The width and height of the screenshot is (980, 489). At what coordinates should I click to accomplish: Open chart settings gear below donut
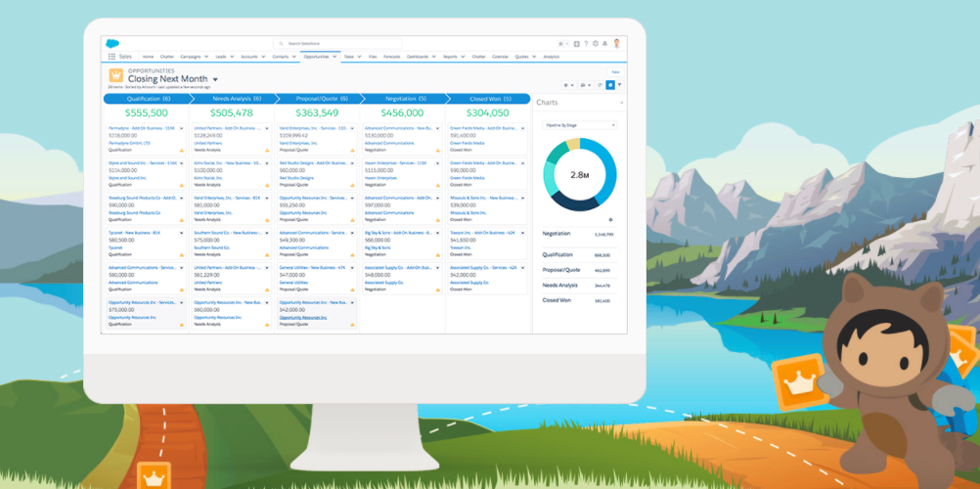click(610, 219)
